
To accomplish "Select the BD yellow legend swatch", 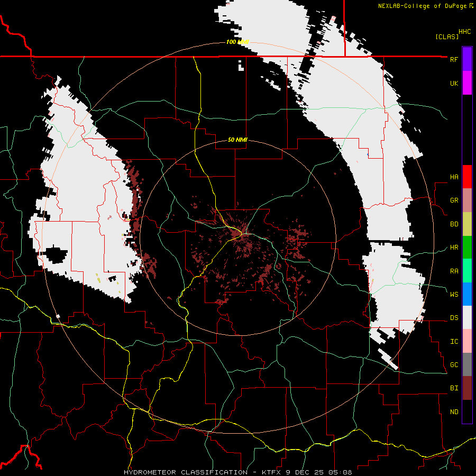I will [x=467, y=224].
